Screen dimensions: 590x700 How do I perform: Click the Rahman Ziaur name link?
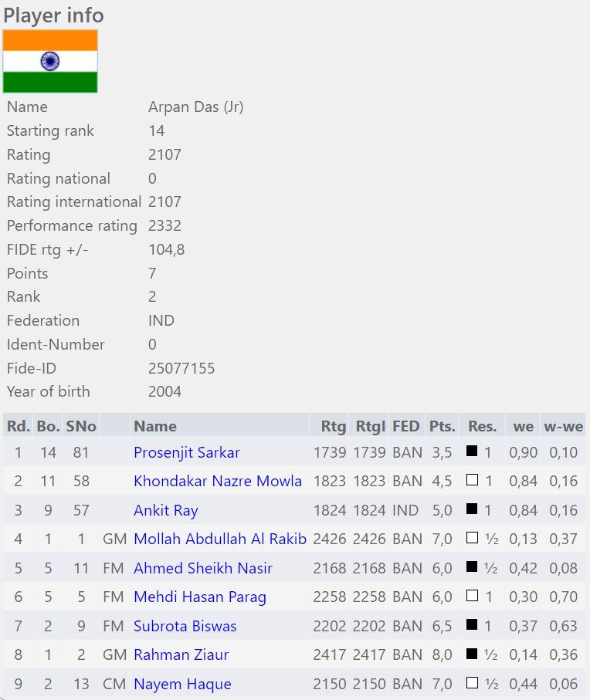pos(181,654)
